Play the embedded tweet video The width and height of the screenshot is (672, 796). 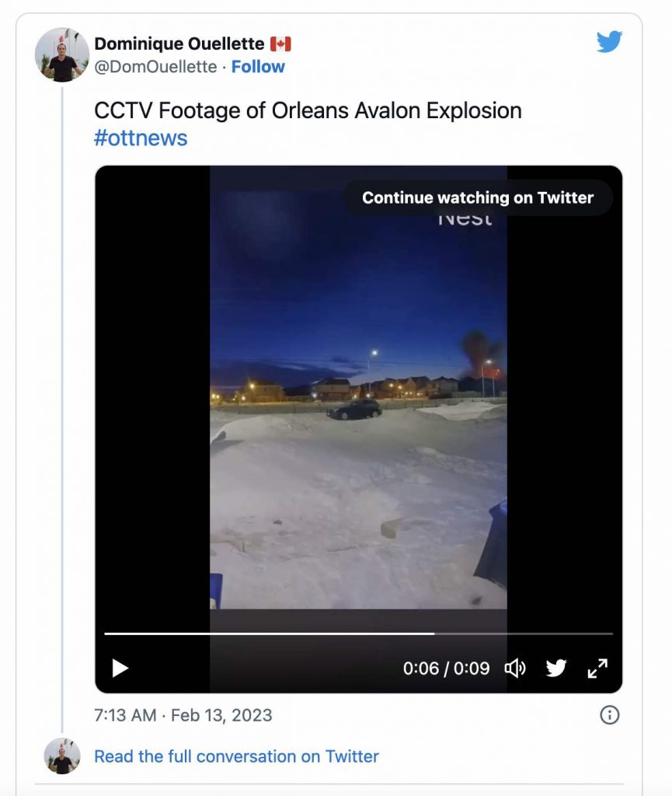(120, 668)
